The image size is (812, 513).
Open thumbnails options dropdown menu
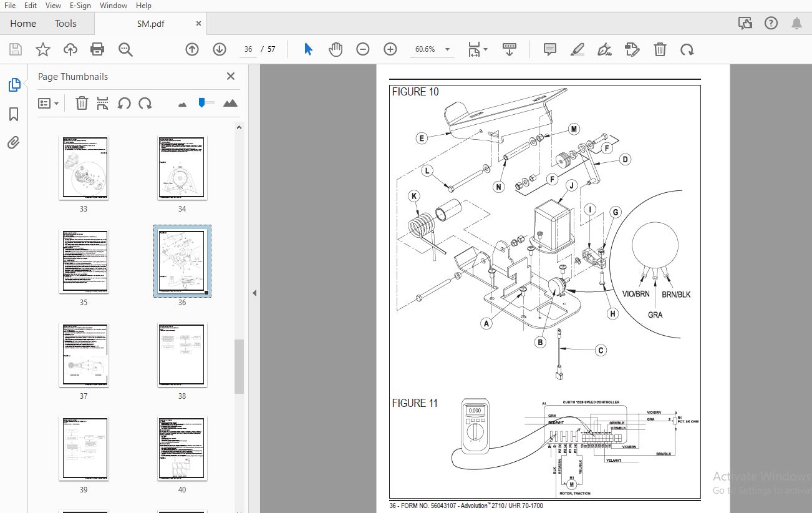(x=49, y=103)
